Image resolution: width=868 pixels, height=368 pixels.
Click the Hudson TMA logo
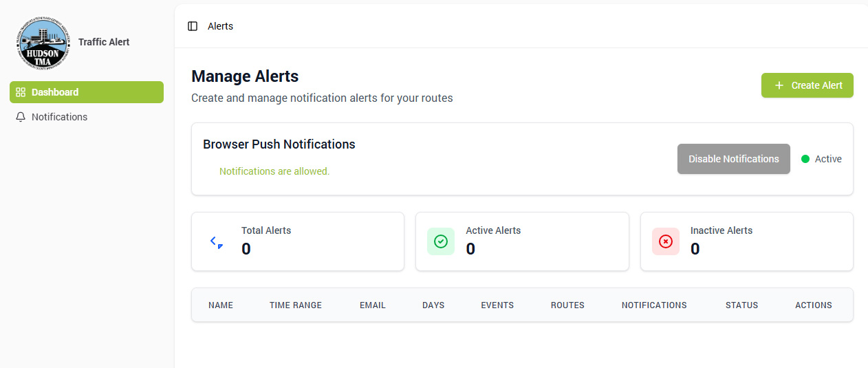[42, 43]
